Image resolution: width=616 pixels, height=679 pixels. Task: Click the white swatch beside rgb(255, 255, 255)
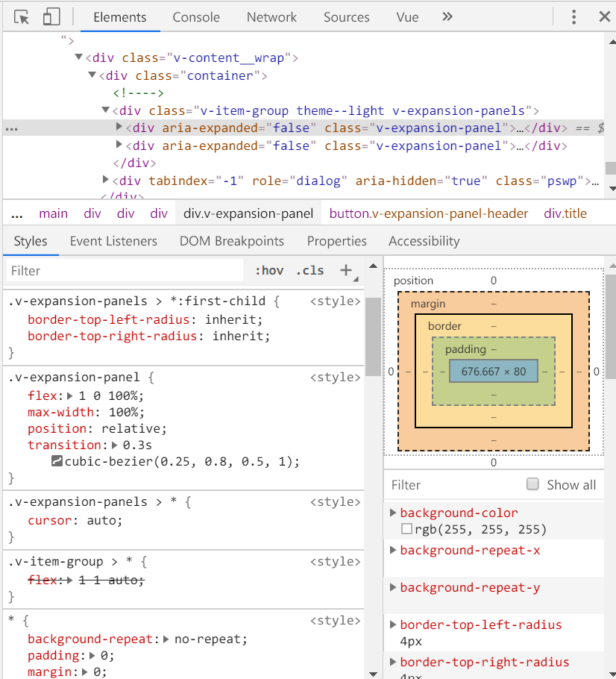(x=407, y=528)
